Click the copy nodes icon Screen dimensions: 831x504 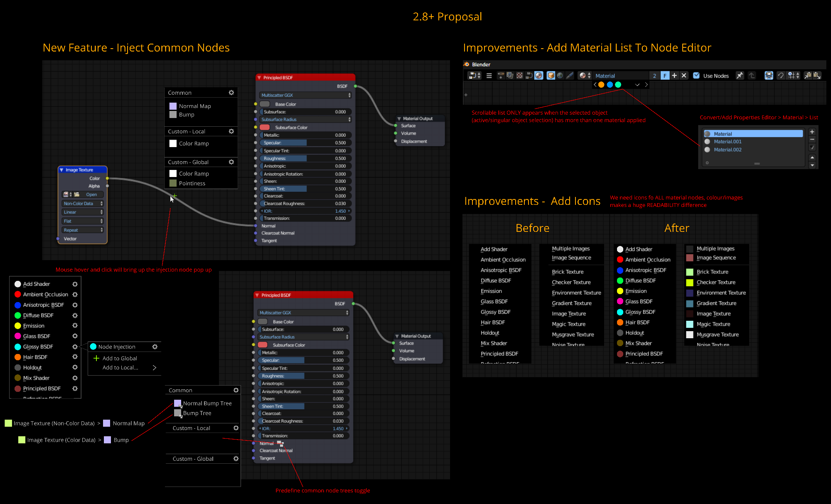(x=808, y=76)
